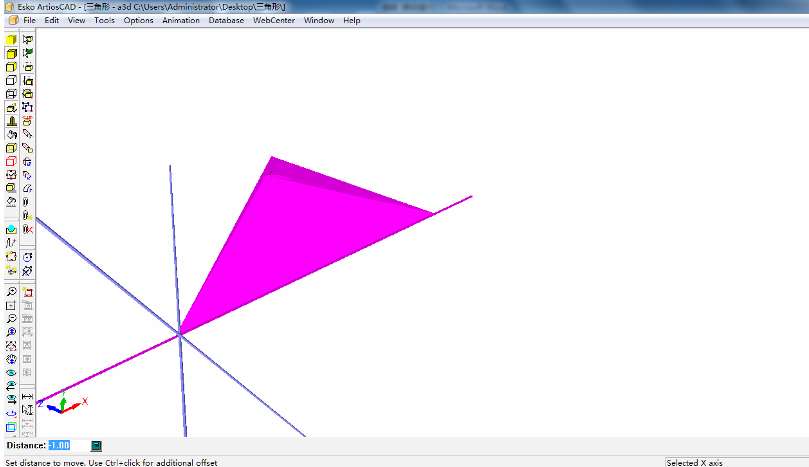809x467 pixels.
Task: Open the Tools menu
Action: 104,20
